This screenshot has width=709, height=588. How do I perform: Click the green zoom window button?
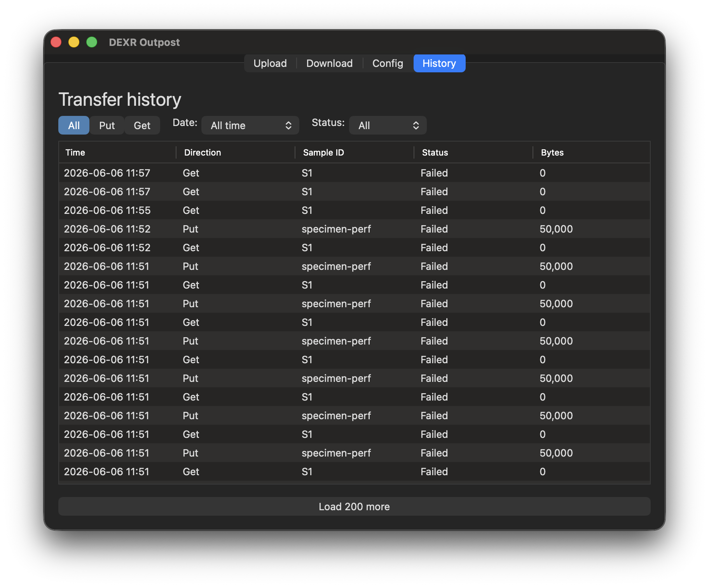point(92,42)
